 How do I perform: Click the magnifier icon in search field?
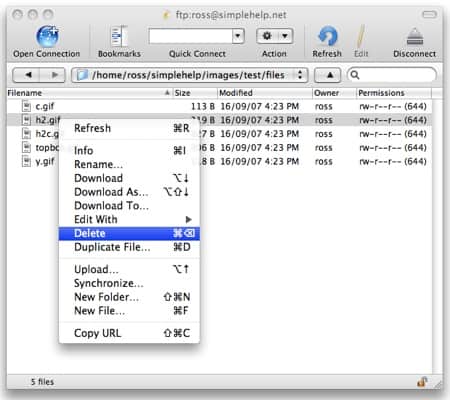(x=355, y=75)
